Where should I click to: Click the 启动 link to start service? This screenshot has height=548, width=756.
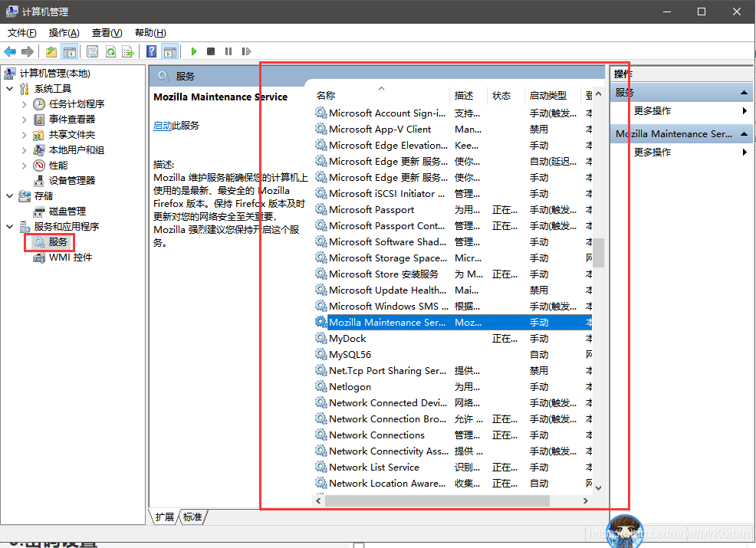click(x=163, y=126)
